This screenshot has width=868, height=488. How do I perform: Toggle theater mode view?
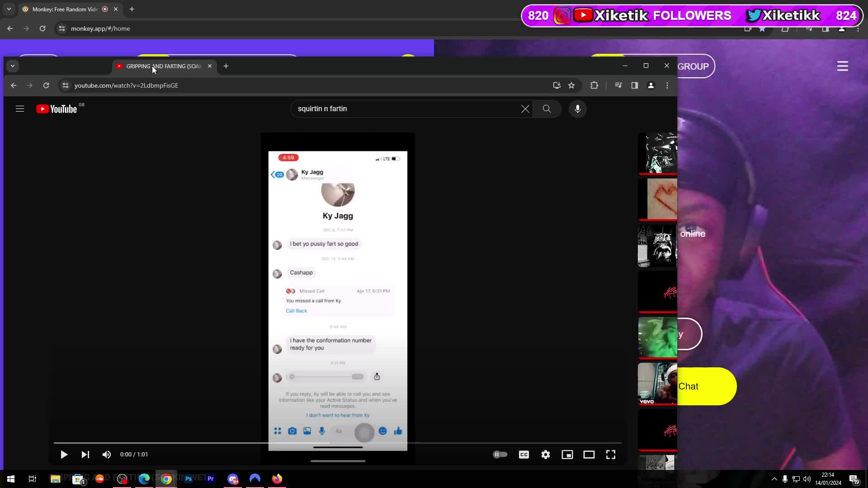click(x=589, y=455)
